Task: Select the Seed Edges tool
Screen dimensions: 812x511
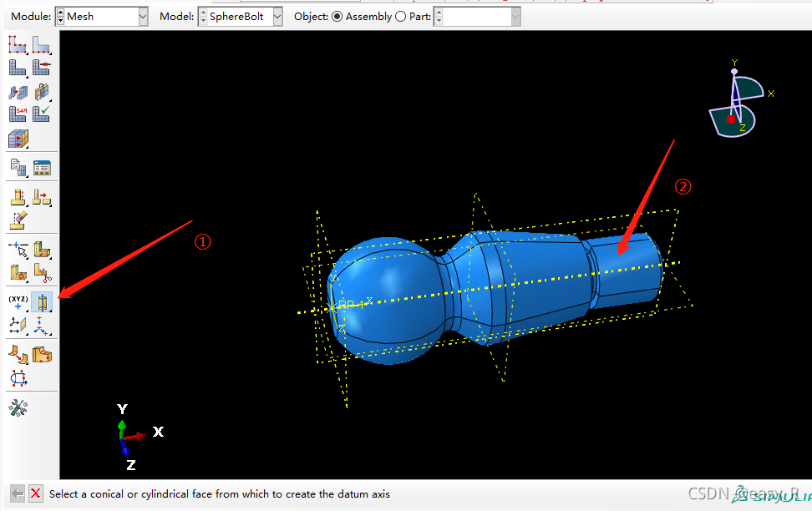Action: [41, 44]
